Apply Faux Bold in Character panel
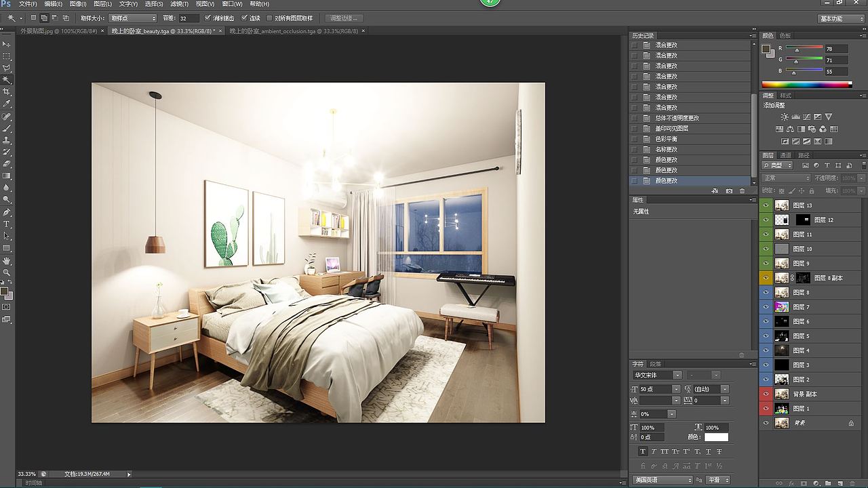The width and height of the screenshot is (868, 488). click(643, 451)
